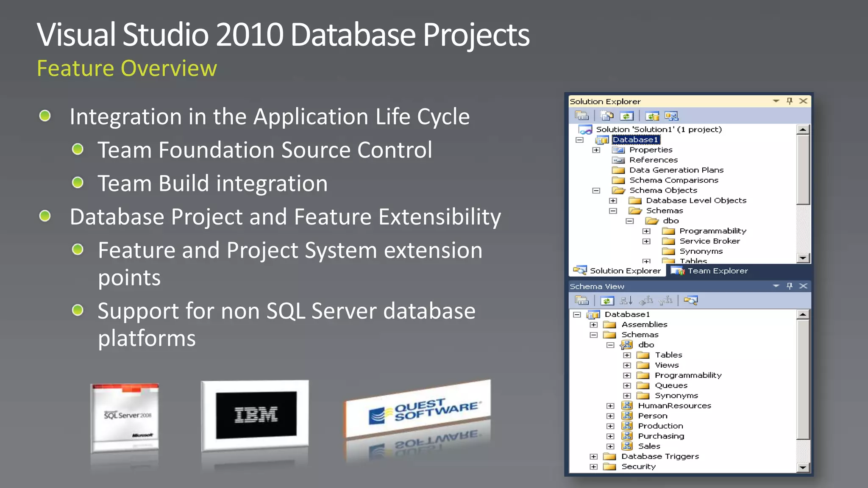Collapse the Schema Objects folder
868x488 pixels.
(596, 191)
